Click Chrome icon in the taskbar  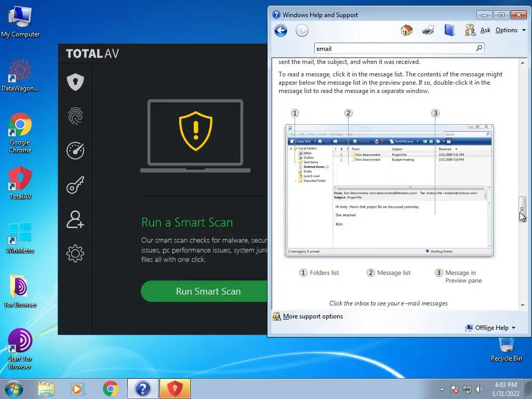point(110,389)
